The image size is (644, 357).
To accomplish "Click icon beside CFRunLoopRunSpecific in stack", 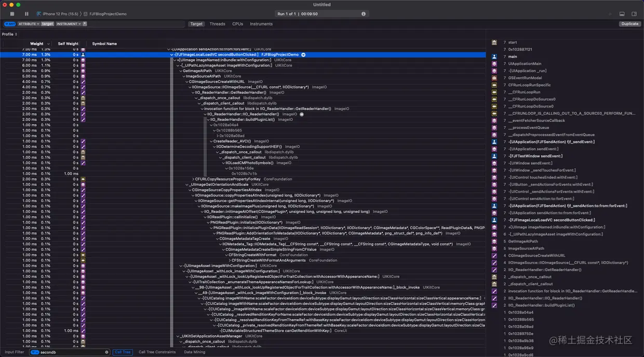I will click(x=494, y=85).
